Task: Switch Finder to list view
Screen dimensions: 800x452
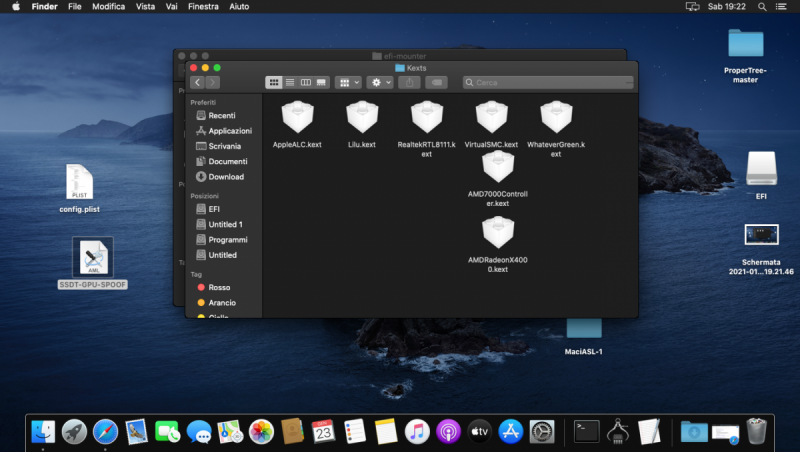Action: click(290, 82)
